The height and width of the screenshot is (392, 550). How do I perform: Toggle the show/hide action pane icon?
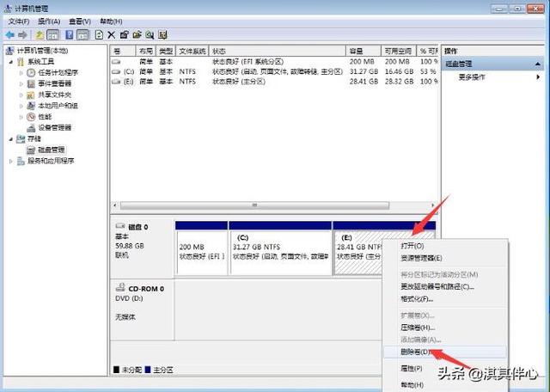coord(82,34)
